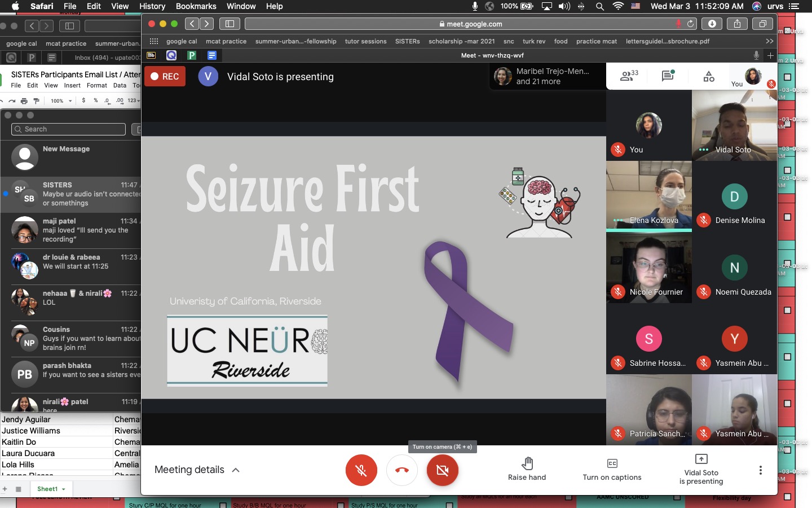Unmute microphone in meeting controls
Image resolution: width=812 pixels, height=508 pixels.
pyautogui.click(x=361, y=470)
